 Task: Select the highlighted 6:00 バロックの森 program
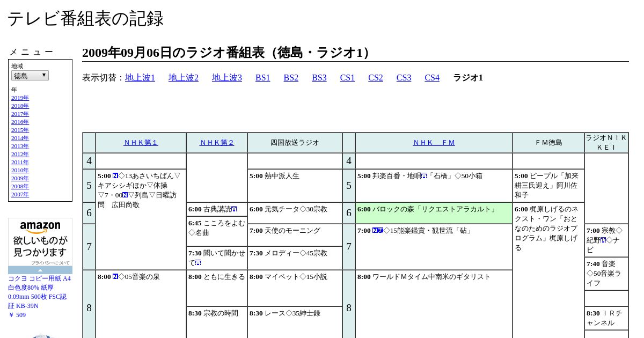[x=434, y=213]
